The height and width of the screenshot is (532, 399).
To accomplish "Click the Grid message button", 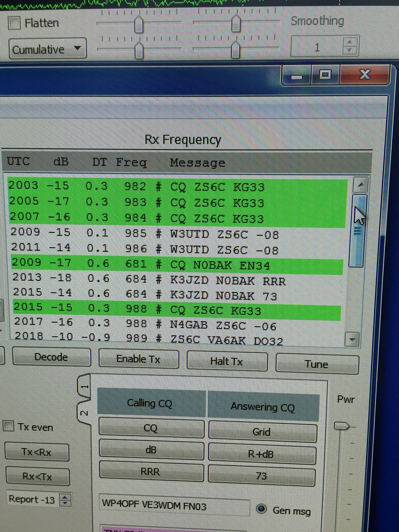I will pyautogui.click(x=262, y=432).
